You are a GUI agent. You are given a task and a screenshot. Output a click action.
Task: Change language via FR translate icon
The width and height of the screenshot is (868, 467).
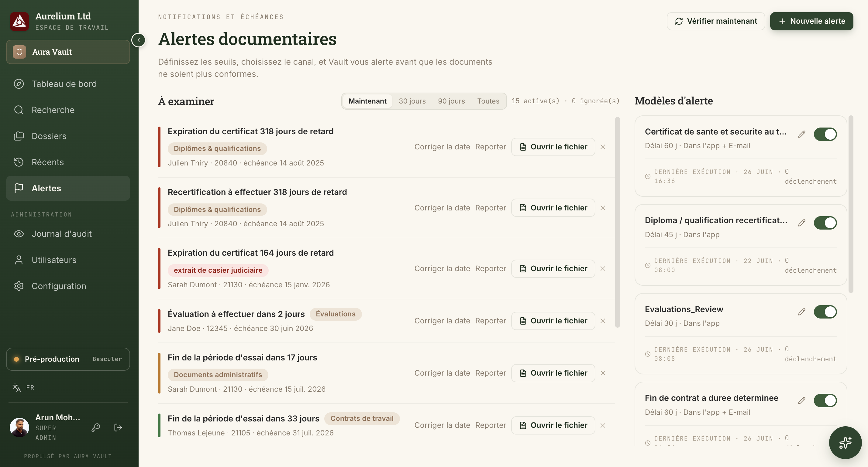(x=23, y=387)
